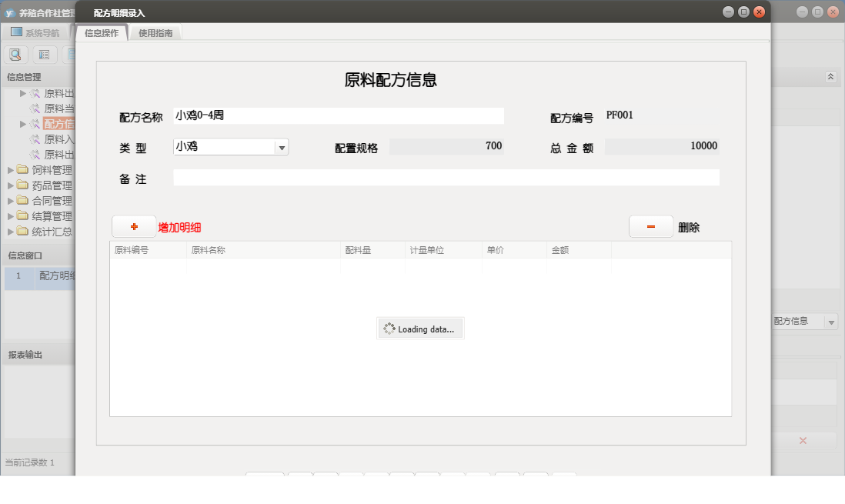The width and height of the screenshot is (845, 504).
Task: Open the 类型 dropdown showing 小鸡
Action: pos(282,146)
